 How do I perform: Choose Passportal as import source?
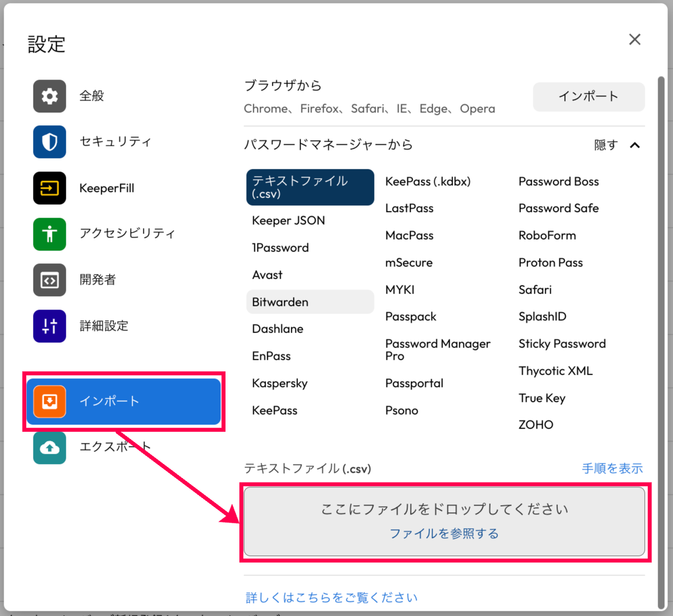coord(414,383)
